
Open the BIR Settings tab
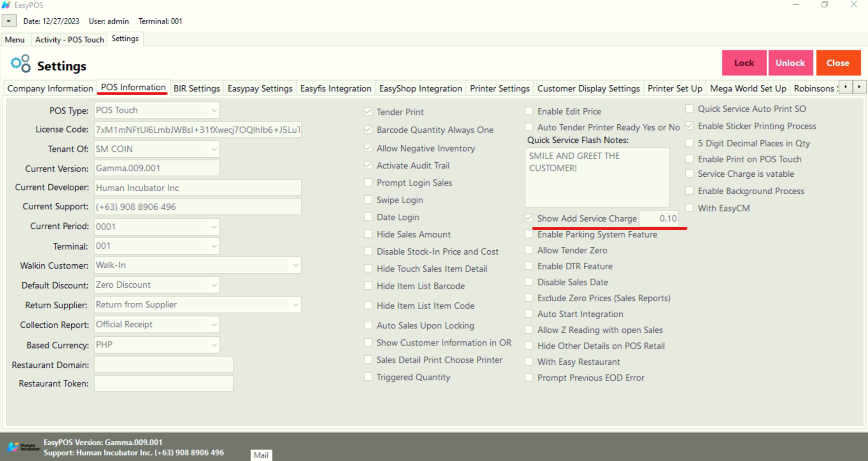point(197,88)
